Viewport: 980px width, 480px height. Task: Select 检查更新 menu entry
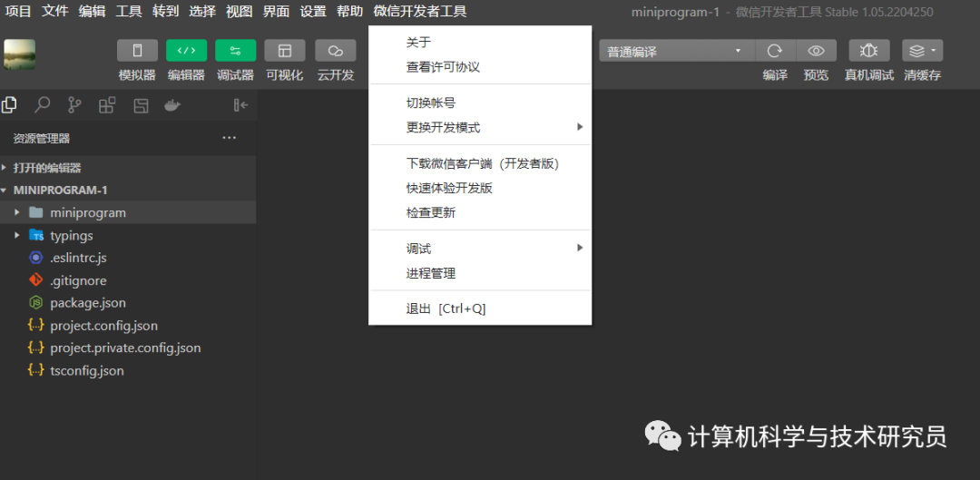[x=480, y=212]
